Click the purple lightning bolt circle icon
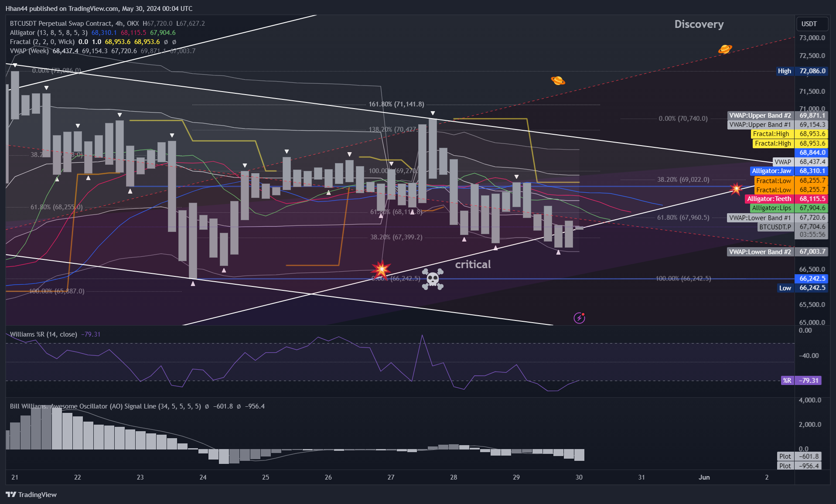836x504 pixels. [579, 318]
